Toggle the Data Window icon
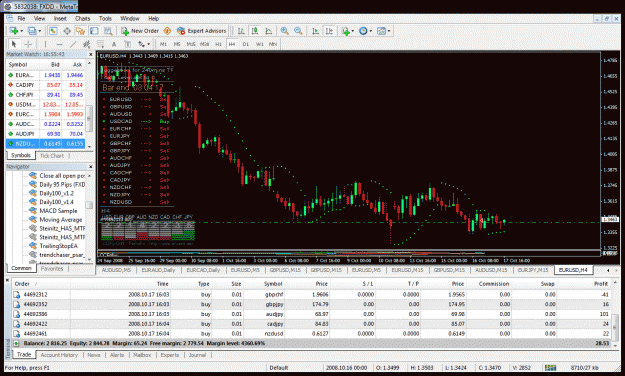Image resolution: width=625 pixels, height=376 pixels. (x=67, y=31)
